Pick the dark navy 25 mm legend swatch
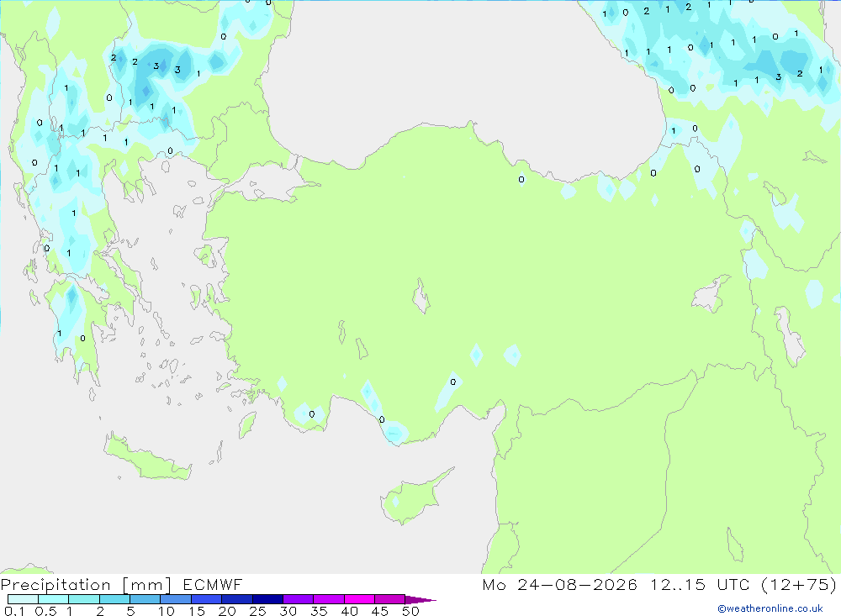 point(267,599)
